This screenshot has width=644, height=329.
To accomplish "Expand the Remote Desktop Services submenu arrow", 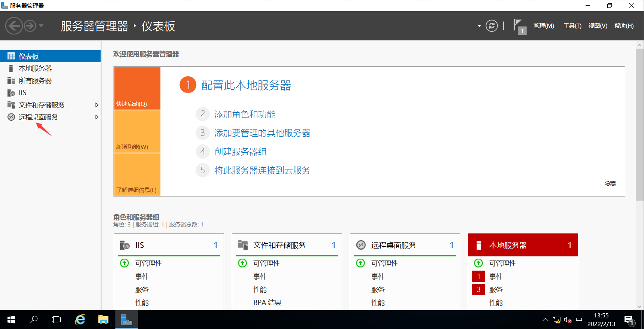I will [97, 117].
